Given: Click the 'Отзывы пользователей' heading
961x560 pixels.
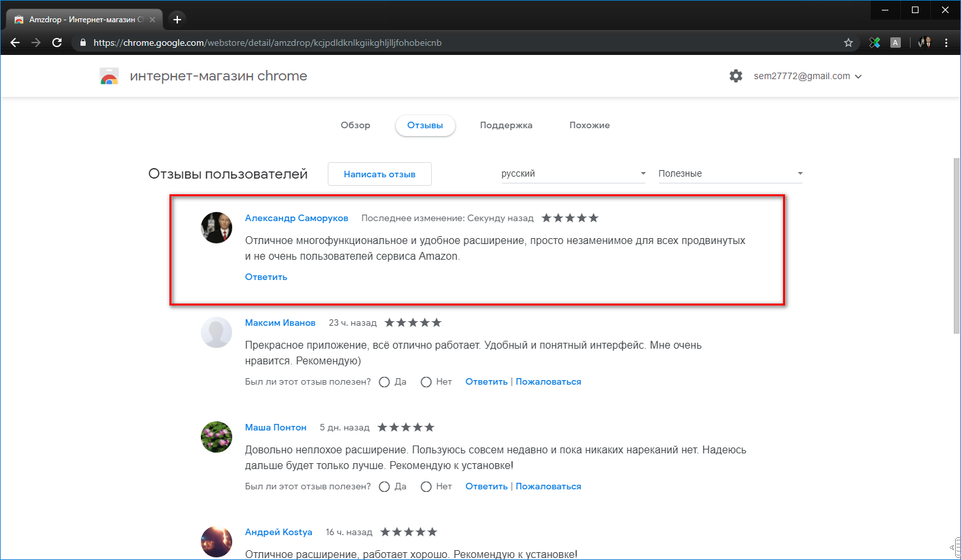Looking at the screenshot, I should coord(228,174).
